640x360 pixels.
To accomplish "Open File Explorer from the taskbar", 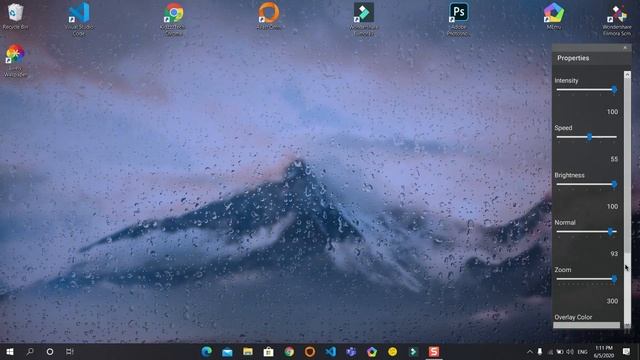I will (x=248, y=351).
